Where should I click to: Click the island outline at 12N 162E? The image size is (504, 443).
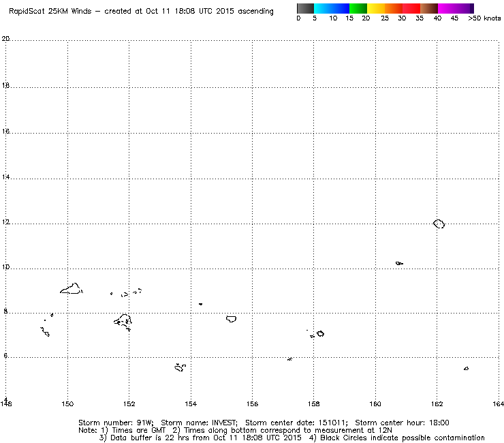pyautogui.click(x=439, y=224)
